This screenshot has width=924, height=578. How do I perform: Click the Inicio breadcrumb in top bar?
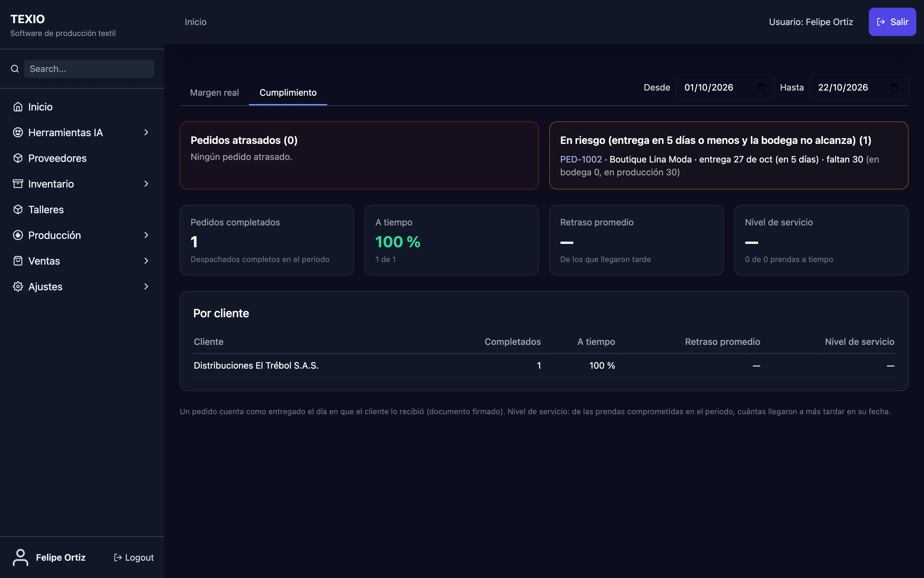click(195, 22)
